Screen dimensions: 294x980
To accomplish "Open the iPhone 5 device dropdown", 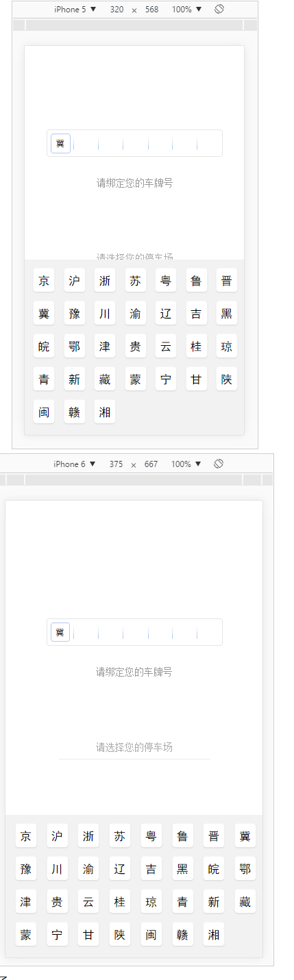I will [75, 10].
